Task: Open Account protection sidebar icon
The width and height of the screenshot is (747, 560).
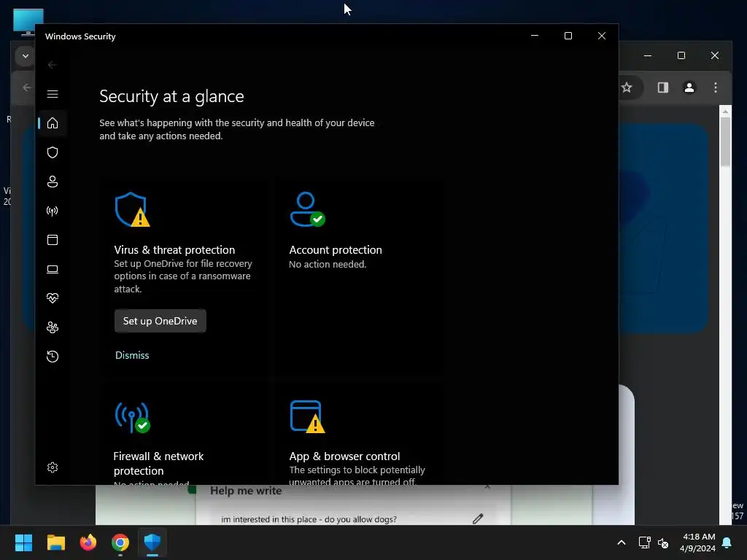Action: (53, 182)
